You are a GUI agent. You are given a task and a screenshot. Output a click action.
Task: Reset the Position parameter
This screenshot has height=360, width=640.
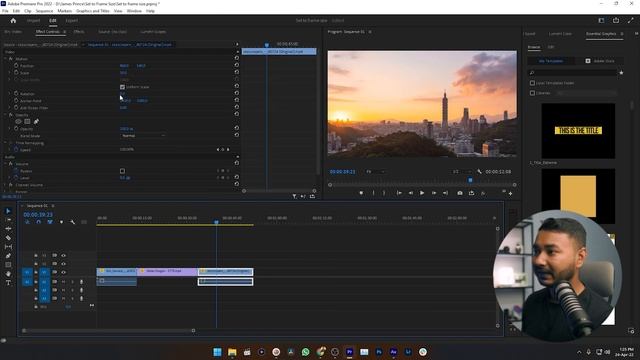(237, 65)
